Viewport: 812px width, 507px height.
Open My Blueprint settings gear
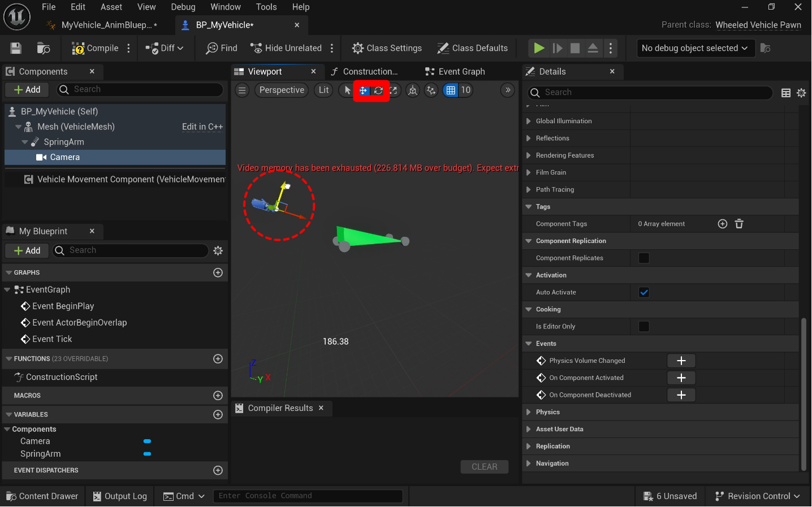click(x=218, y=250)
